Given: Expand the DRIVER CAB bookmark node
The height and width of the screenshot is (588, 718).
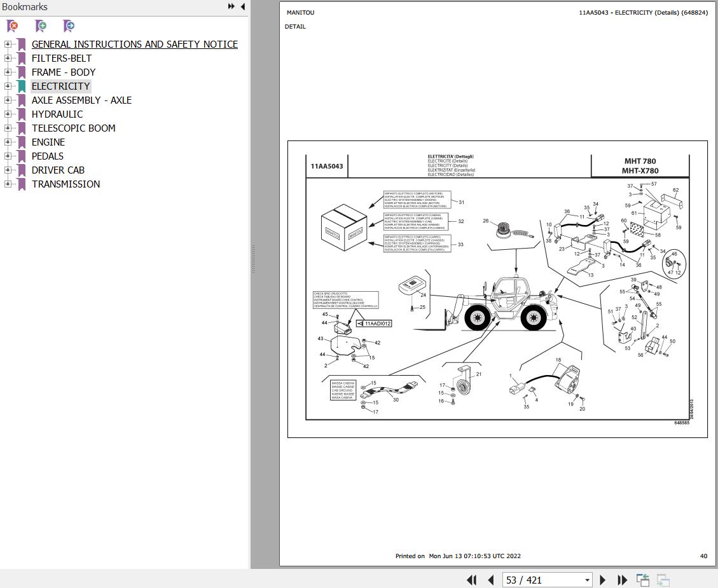Looking at the screenshot, I should coord(8,170).
